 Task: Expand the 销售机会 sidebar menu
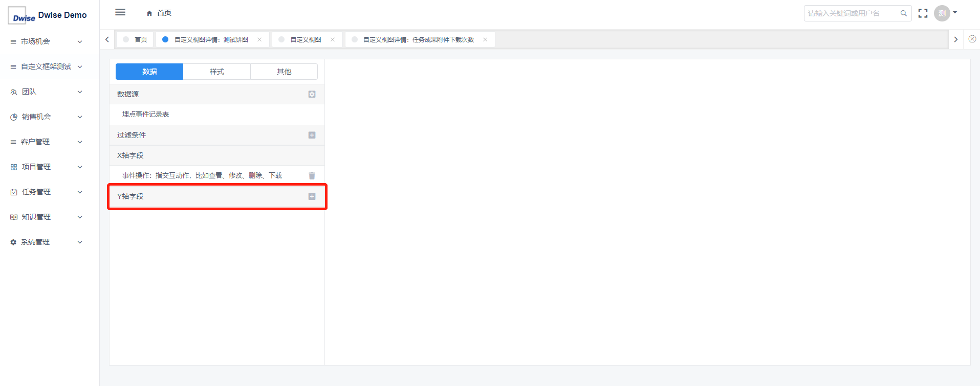click(46, 117)
